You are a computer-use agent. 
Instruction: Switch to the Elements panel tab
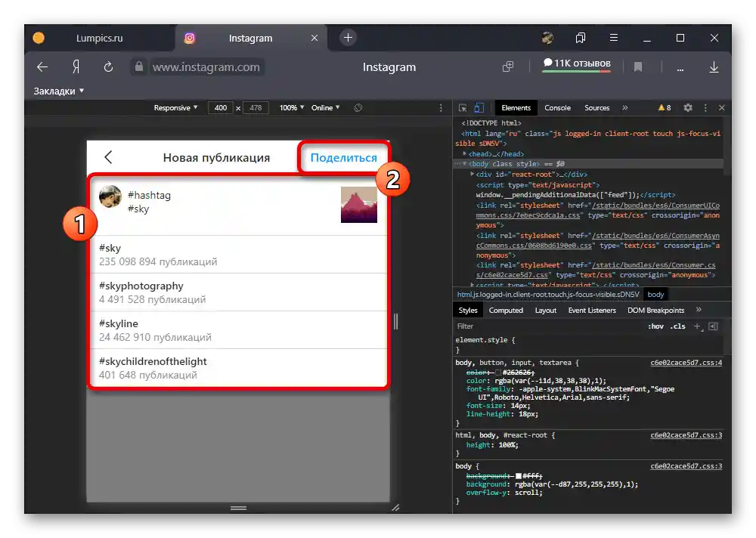(516, 108)
